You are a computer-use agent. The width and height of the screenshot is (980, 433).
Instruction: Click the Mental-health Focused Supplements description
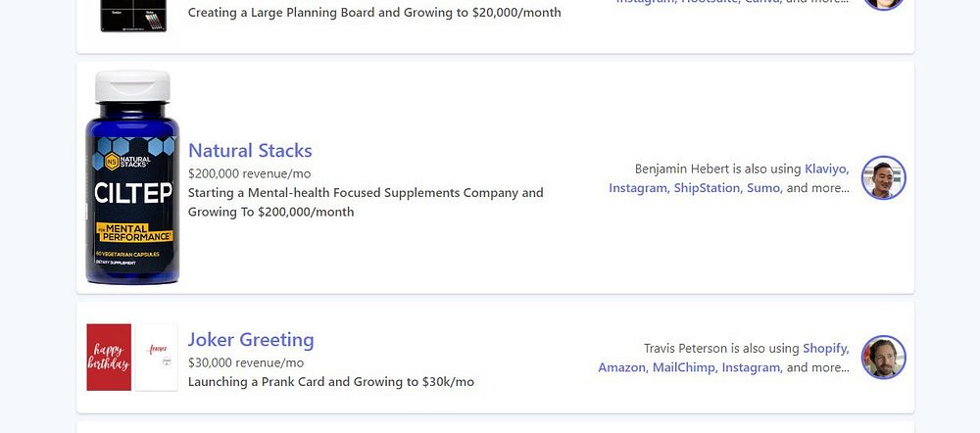(x=365, y=202)
